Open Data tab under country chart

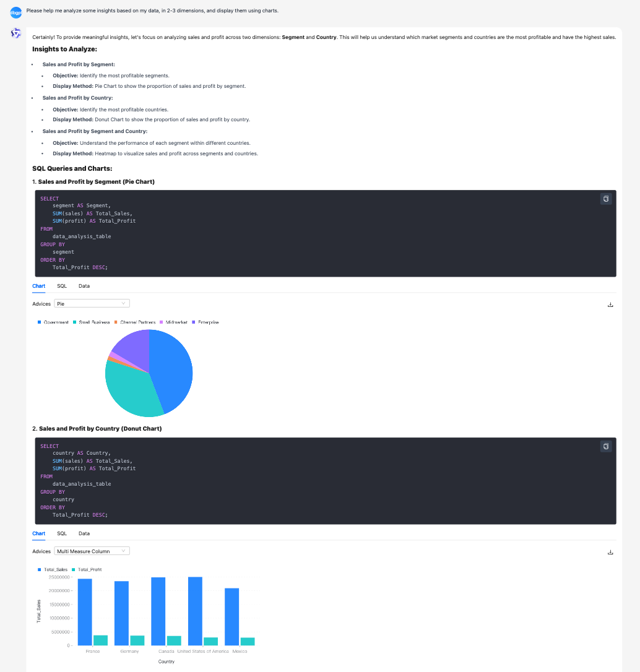(x=84, y=533)
